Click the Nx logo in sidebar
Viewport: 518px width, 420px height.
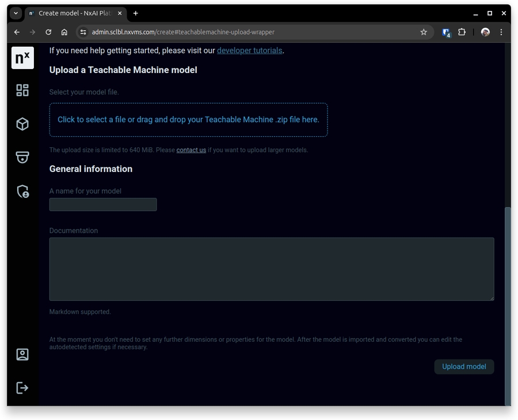tap(22, 58)
